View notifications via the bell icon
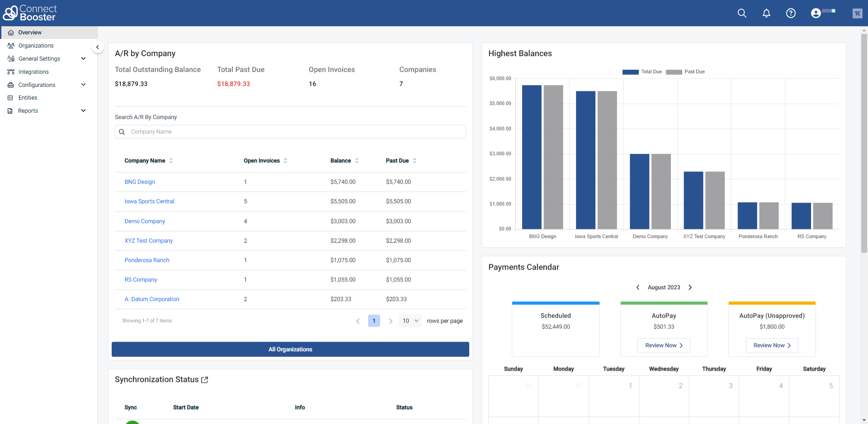Image resolution: width=868 pixels, height=424 pixels. [766, 13]
